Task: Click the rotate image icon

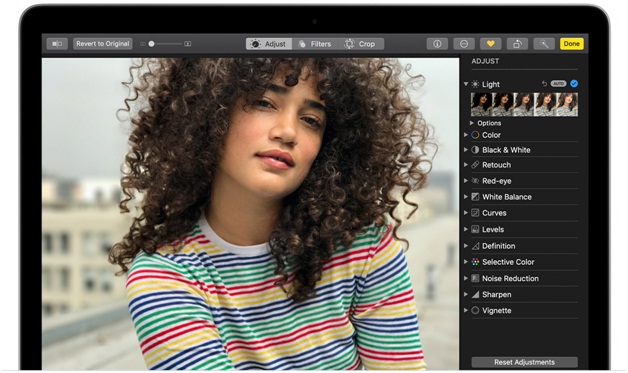Action: tap(517, 44)
